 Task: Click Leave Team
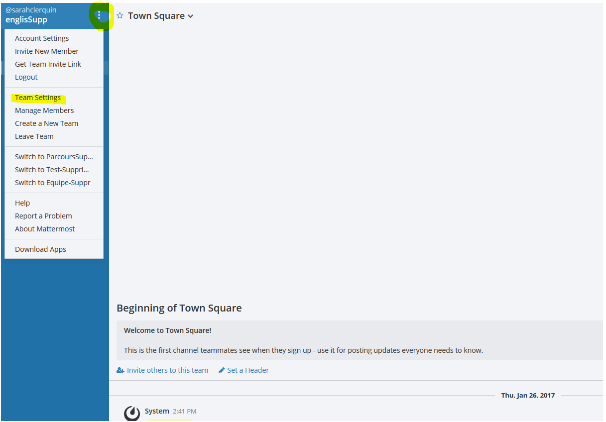(x=34, y=136)
